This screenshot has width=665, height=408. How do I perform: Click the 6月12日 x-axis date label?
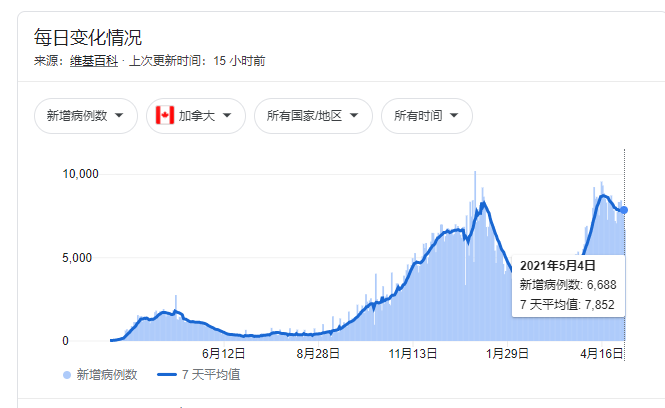click(x=223, y=354)
